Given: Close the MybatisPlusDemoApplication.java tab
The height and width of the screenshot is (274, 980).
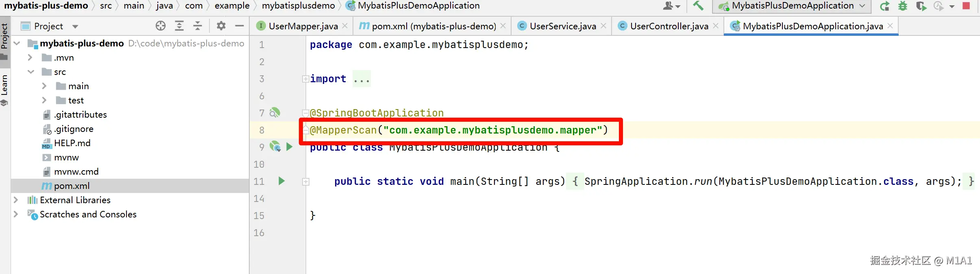Looking at the screenshot, I should point(890,26).
